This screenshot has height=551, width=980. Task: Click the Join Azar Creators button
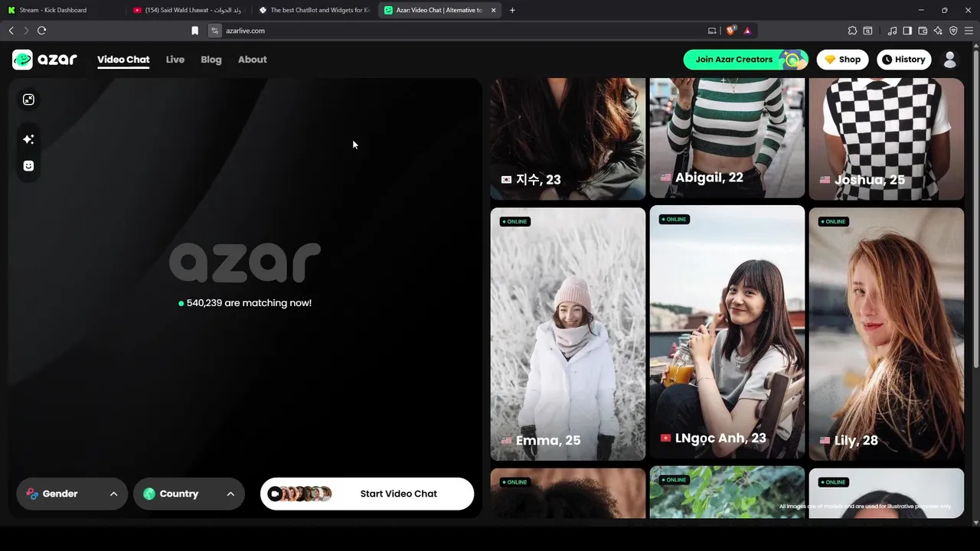746,60
